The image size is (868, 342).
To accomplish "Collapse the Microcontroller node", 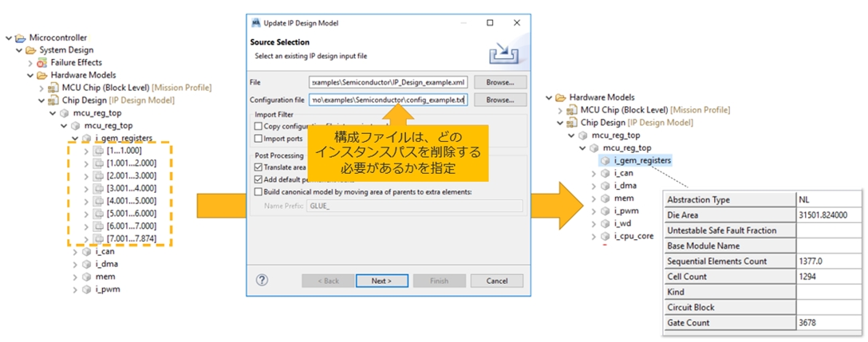I will [8, 38].
